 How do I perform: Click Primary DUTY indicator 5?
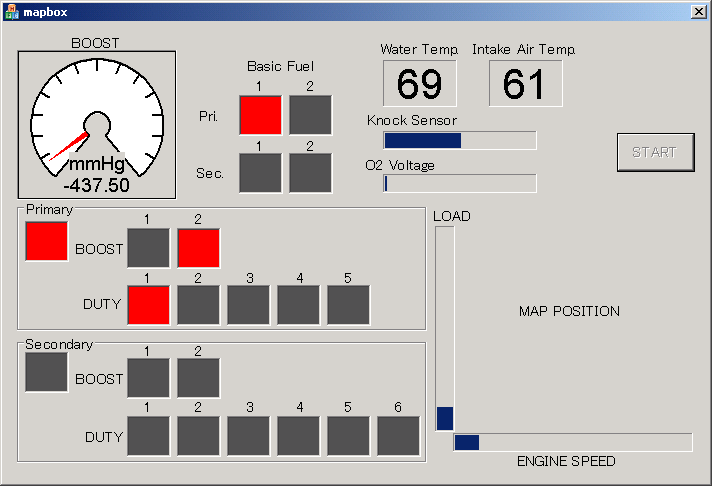tap(348, 305)
